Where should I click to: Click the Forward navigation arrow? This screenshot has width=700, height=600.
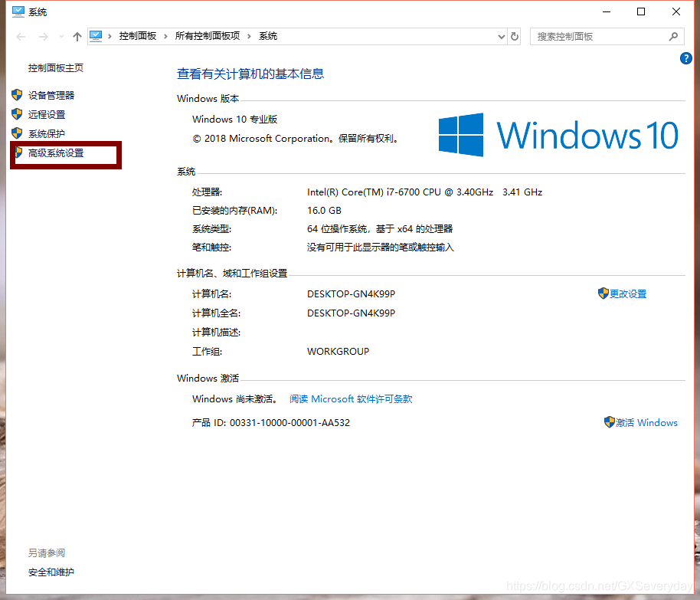click(x=44, y=37)
